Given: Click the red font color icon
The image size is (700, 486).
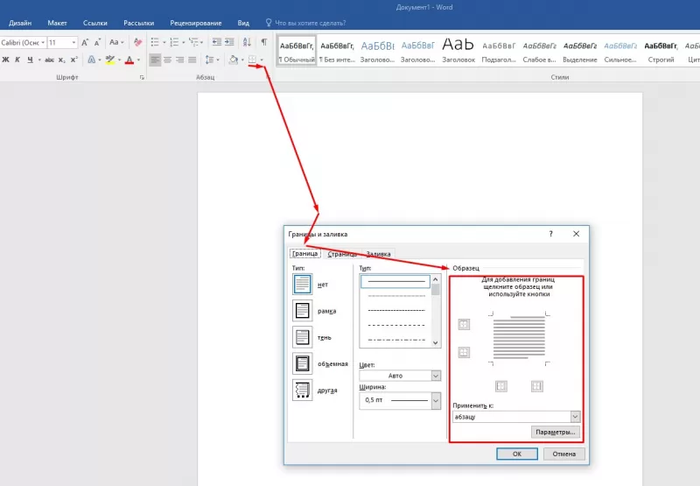Looking at the screenshot, I should point(128,60).
